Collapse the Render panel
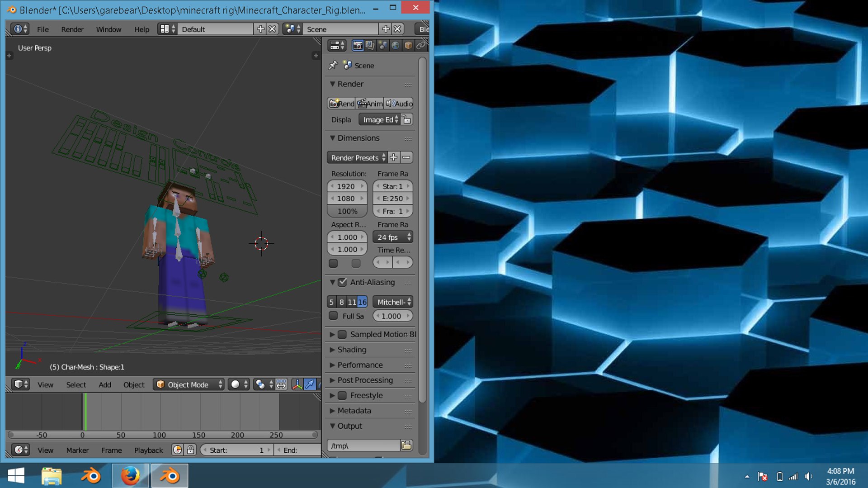The height and width of the screenshot is (488, 868). 332,84
